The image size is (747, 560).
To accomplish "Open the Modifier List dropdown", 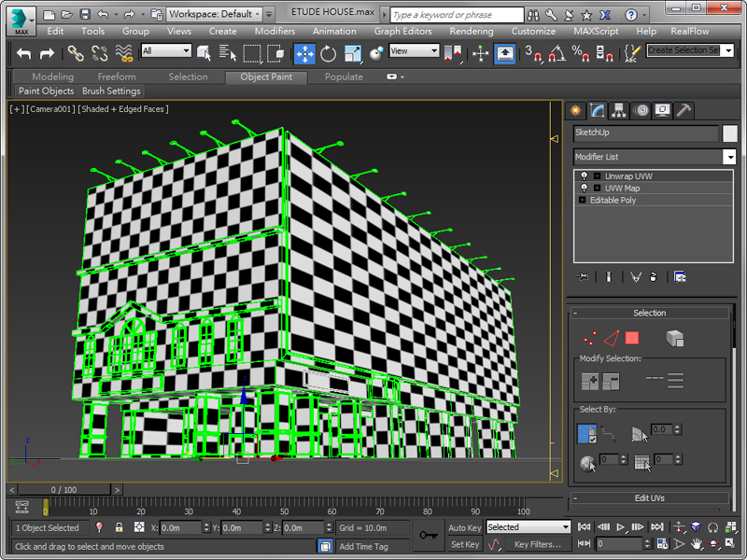I will (x=729, y=157).
